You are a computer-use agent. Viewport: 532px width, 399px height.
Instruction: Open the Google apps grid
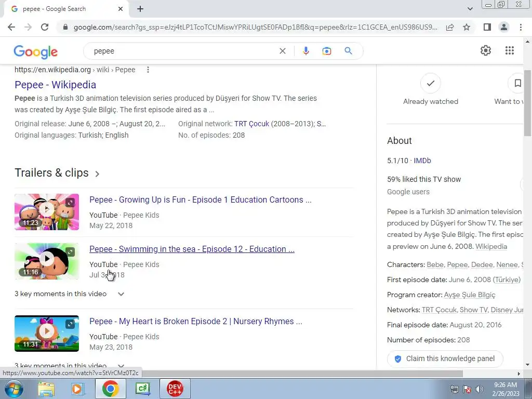(509, 50)
